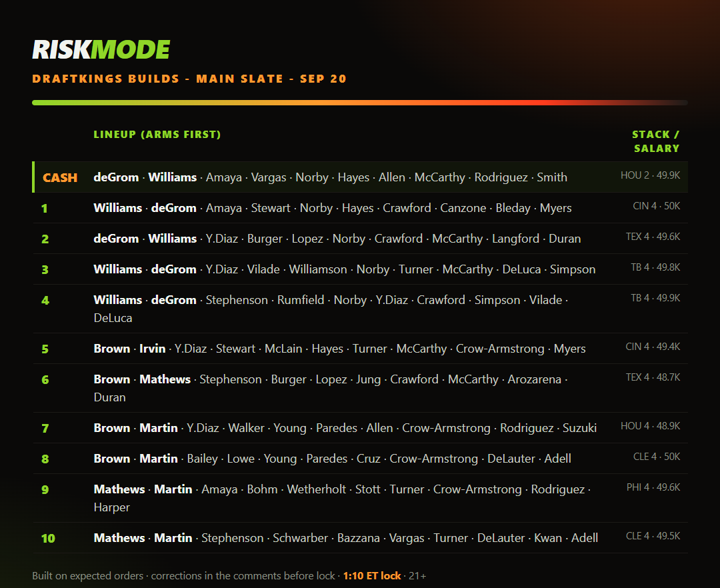The image size is (720, 588).
Task: Click the CIN 4 · 49.4K salary cell
Action: pos(653,347)
